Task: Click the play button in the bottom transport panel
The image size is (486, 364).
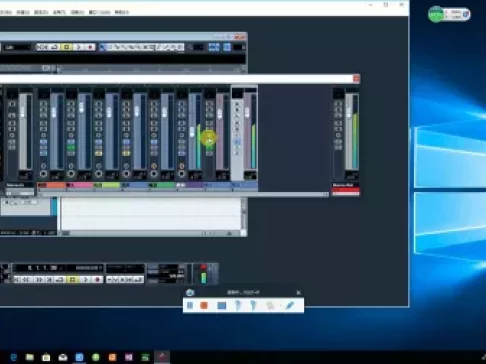Action: click(x=85, y=279)
